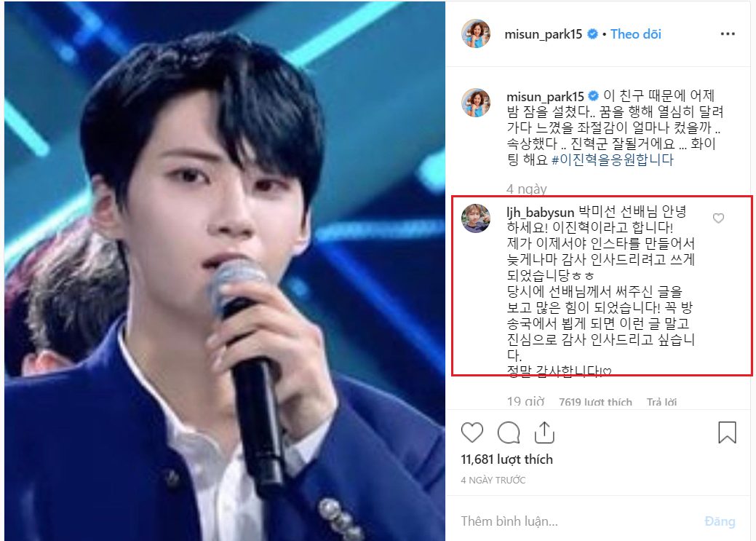Like the ljh_babysun comment with small heart
This screenshot has height=541, width=756.
(x=718, y=218)
